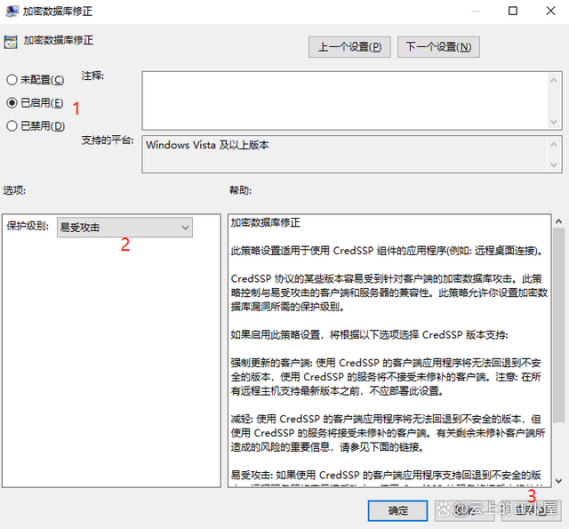Click the 加密数据库修正 heading in the help text
Screen dimensions: 569x529
pyautogui.click(x=266, y=222)
